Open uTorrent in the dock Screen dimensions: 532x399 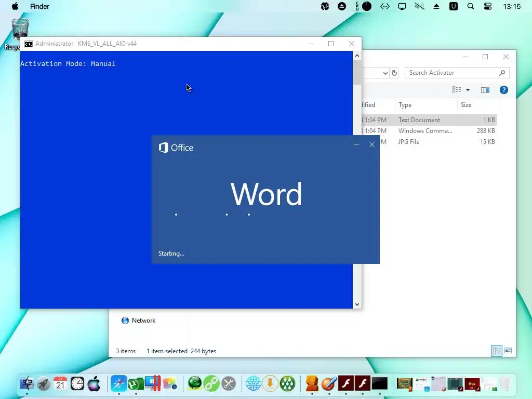[136, 384]
